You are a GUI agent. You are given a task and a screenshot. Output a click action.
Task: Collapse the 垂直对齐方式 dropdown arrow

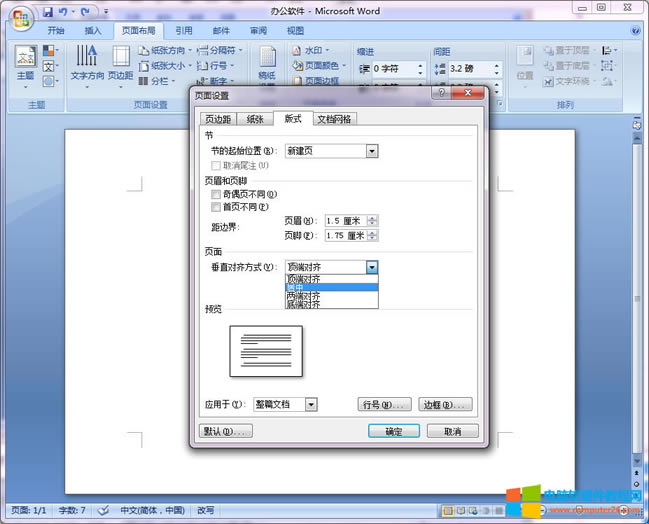tap(372, 267)
